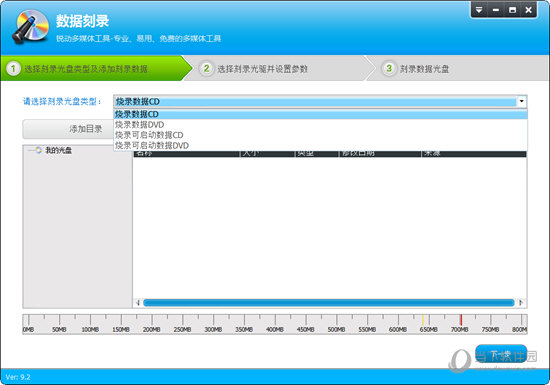Choose 烧录可启动数据CD option
This screenshot has height=385, width=550.
coord(320,135)
